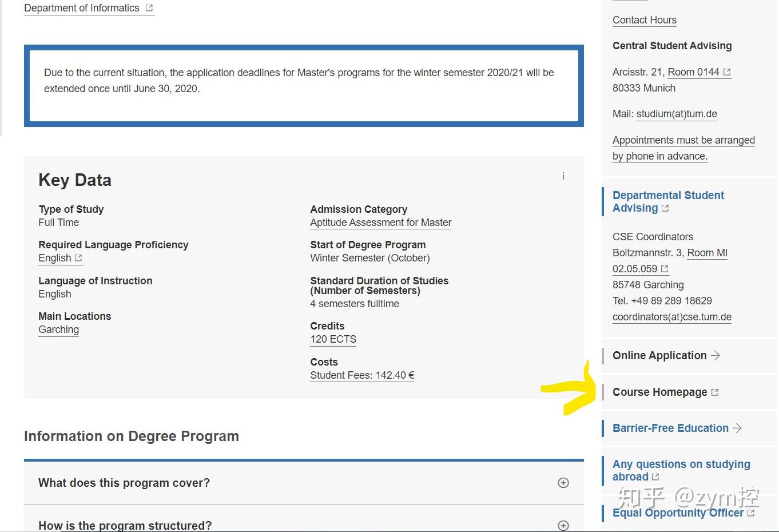Open Aptitude Assessment for Master link
Image resolution: width=779 pixels, height=532 pixels.
[x=380, y=223]
